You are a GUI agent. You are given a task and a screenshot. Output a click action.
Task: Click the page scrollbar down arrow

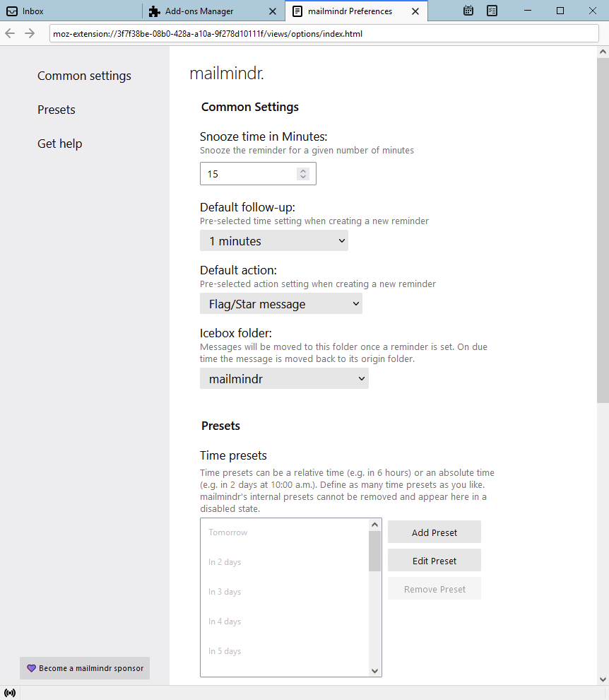pyautogui.click(x=603, y=679)
